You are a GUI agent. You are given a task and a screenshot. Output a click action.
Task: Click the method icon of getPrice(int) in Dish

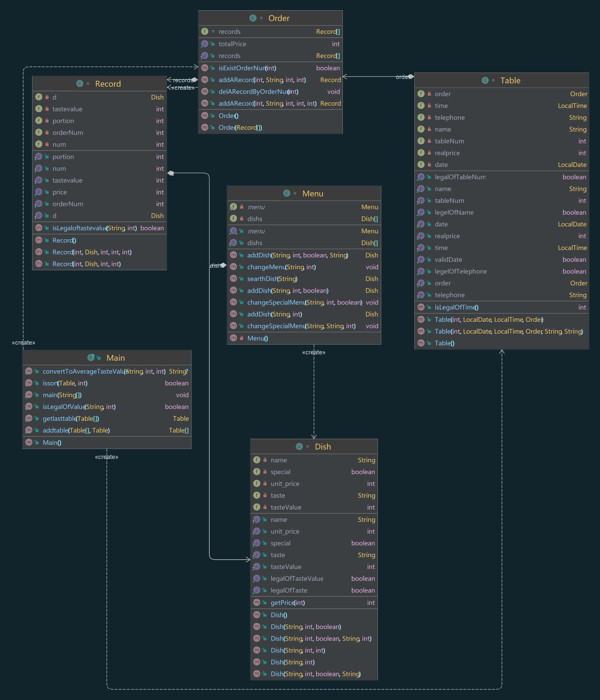coord(257,602)
